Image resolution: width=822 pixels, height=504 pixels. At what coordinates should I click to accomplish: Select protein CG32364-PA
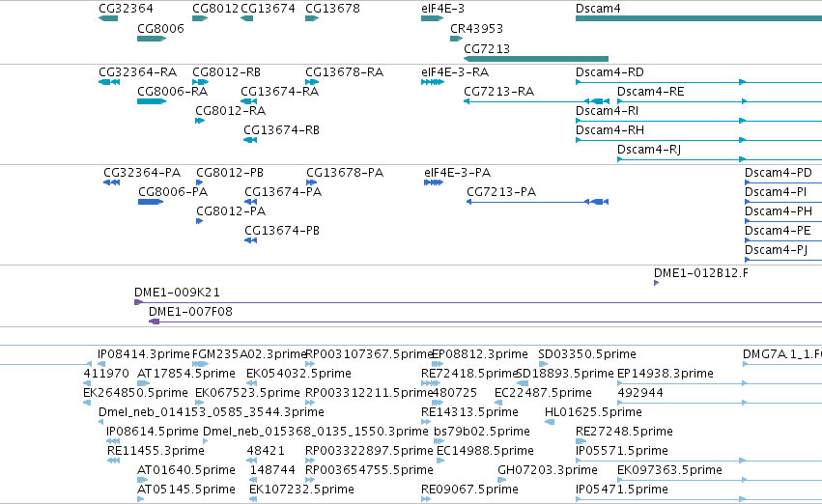142,173
